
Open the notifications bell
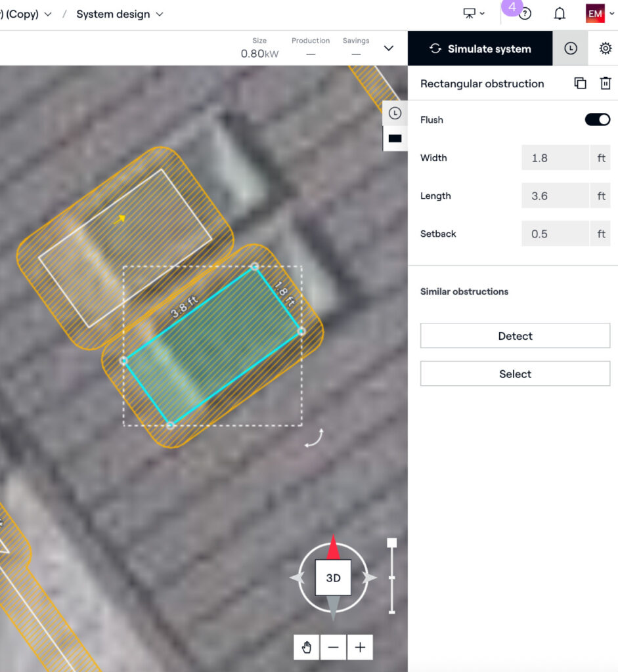pos(560,14)
